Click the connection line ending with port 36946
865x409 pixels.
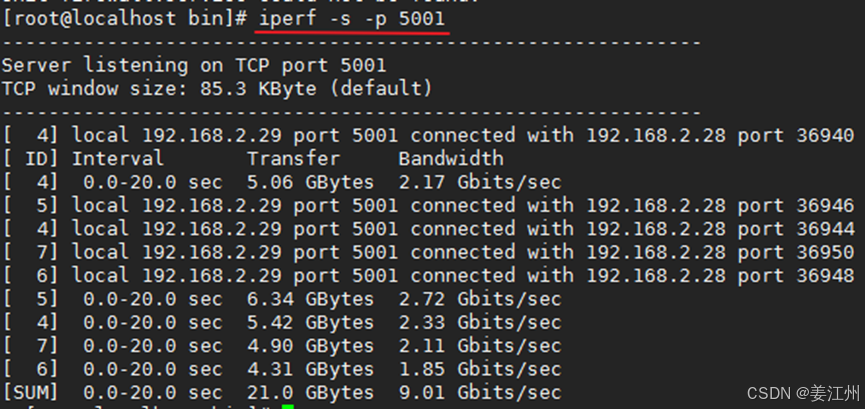(x=429, y=205)
